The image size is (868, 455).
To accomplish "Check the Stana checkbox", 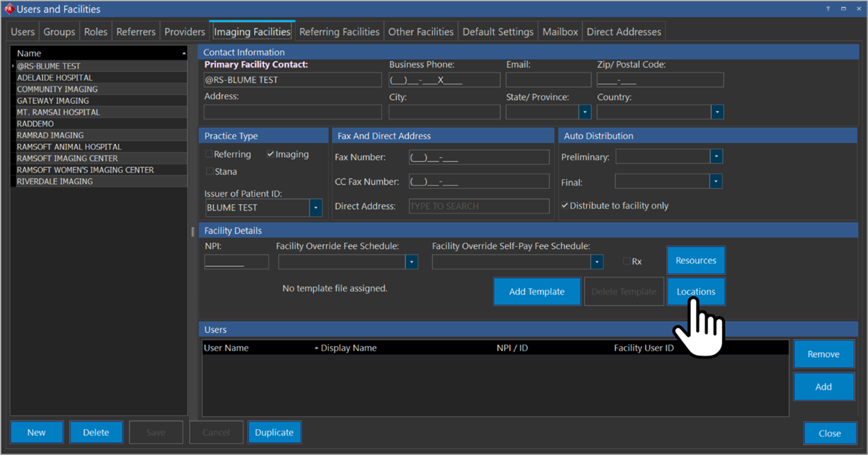I will point(209,171).
